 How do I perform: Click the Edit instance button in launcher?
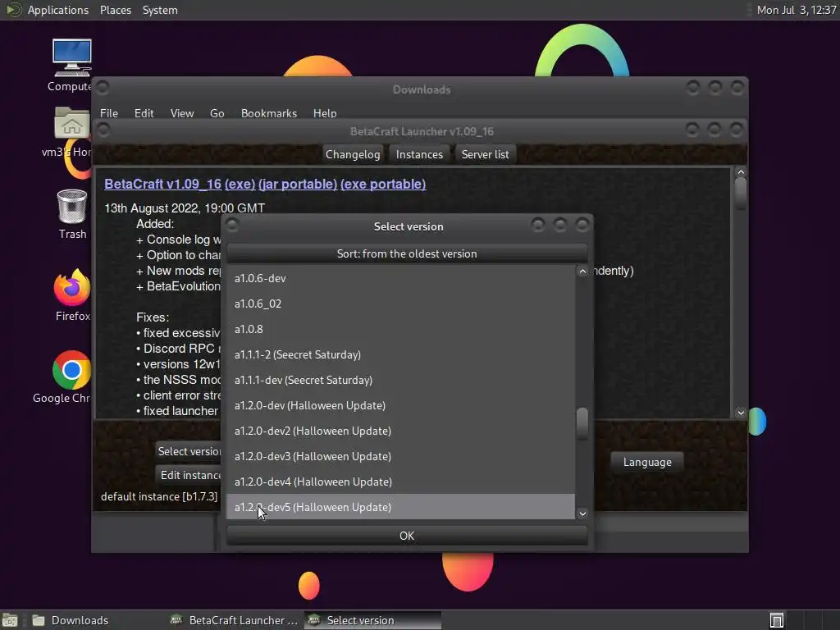coord(189,475)
